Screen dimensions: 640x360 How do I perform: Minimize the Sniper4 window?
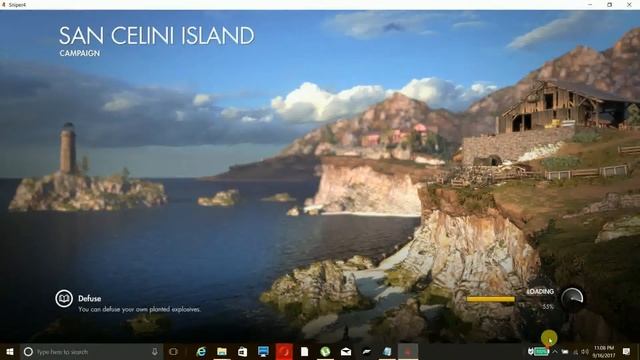click(590, 4)
